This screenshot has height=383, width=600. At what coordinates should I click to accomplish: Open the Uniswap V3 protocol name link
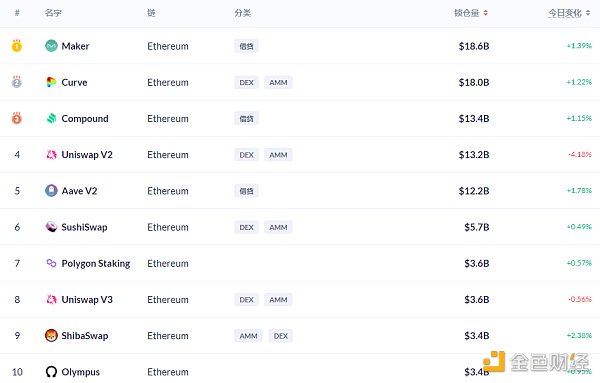87,300
